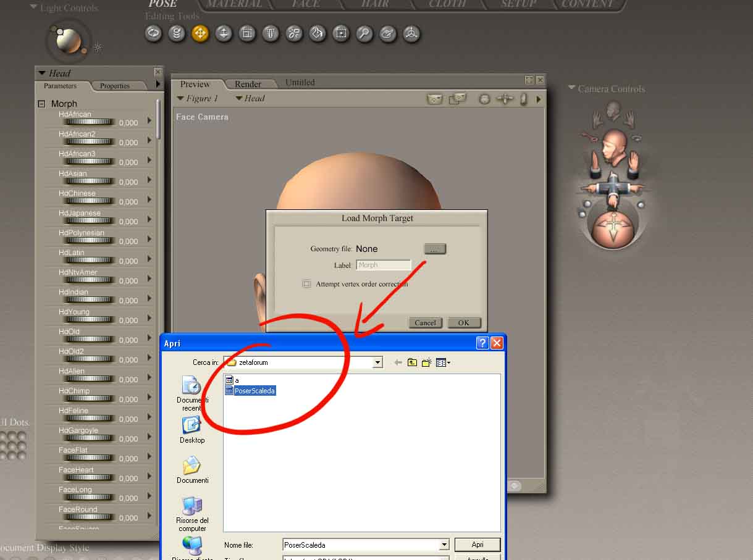Open the view menu dropdown in Apri dialog
The image size is (753, 560).
444,362
